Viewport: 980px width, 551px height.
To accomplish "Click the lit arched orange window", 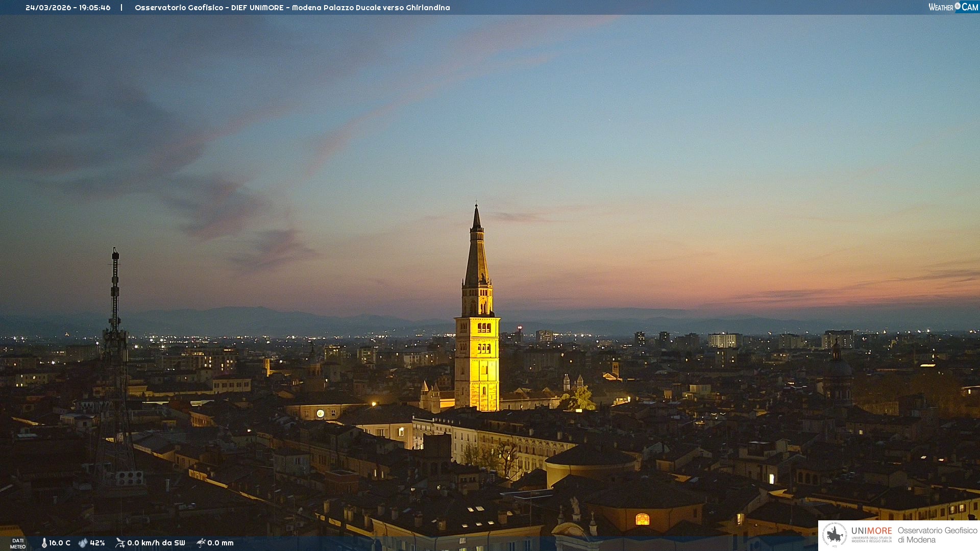I will click(642, 519).
